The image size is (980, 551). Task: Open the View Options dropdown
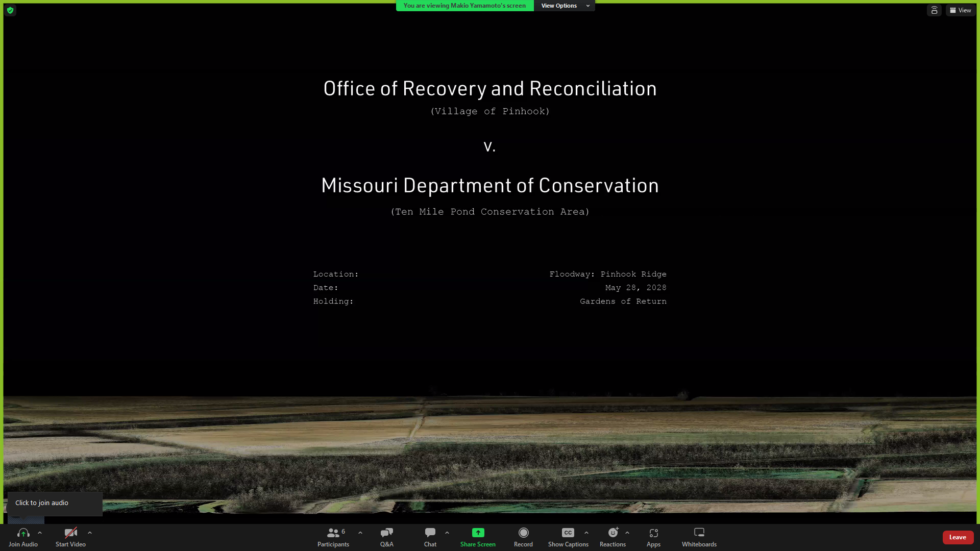tap(565, 6)
